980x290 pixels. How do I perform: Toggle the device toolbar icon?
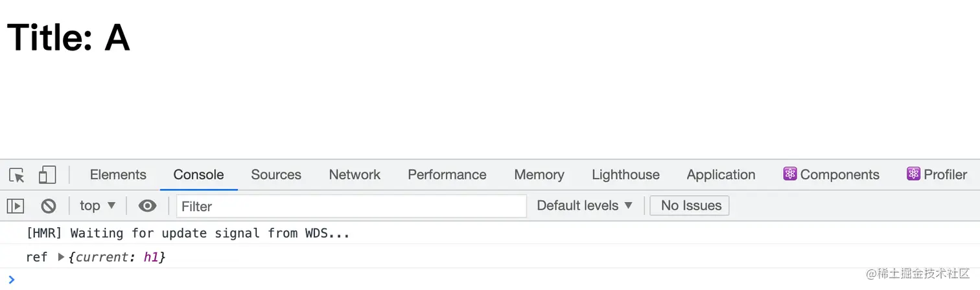click(47, 175)
